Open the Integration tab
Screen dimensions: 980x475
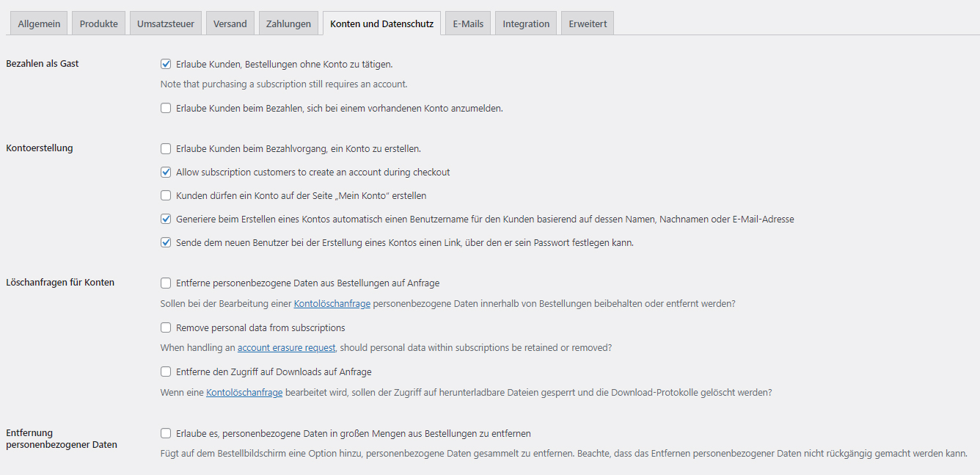tap(526, 23)
